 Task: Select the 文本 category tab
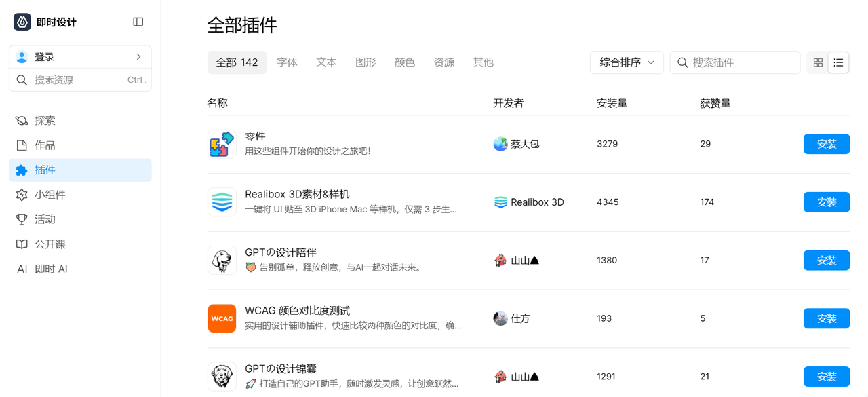(327, 62)
